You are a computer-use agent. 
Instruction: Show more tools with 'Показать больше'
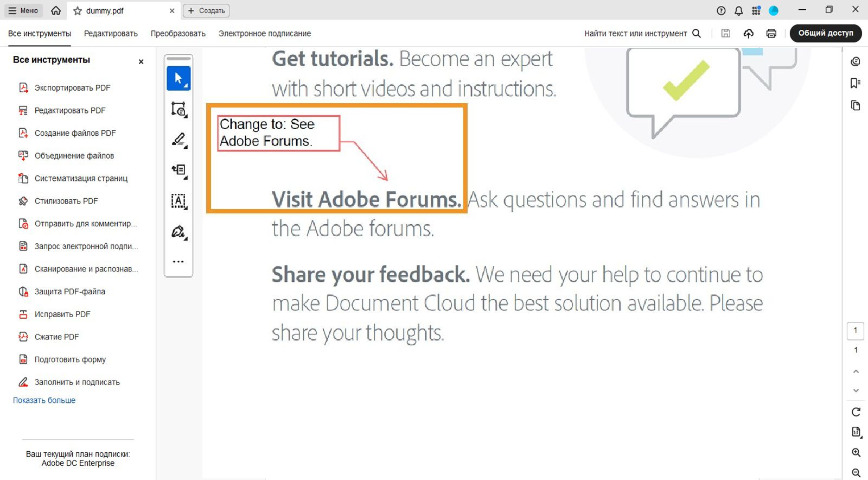(x=44, y=400)
